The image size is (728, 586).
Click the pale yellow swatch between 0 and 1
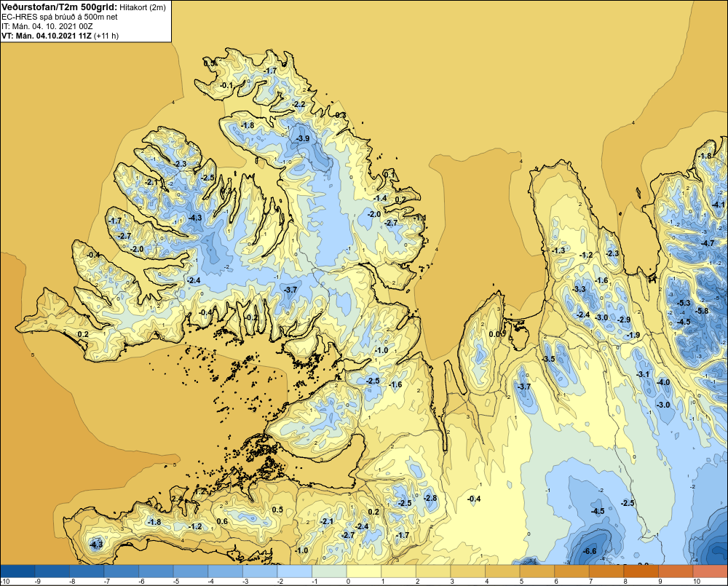(364, 571)
